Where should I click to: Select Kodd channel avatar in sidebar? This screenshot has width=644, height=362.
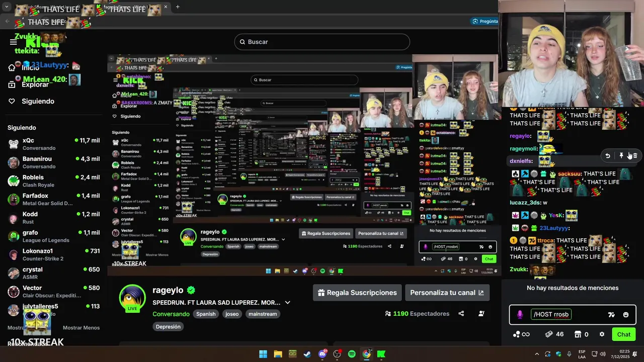pyautogui.click(x=14, y=218)
